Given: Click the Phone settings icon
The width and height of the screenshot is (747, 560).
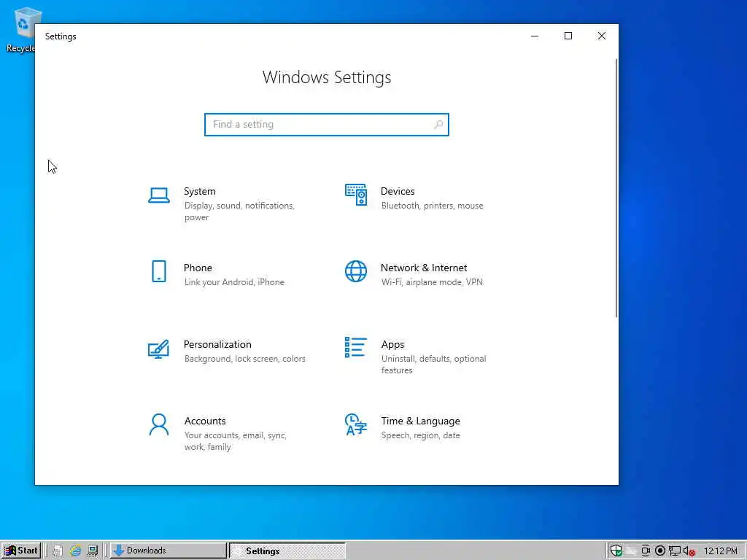Looking at the screenshot, I should click(x=158, y=271).
